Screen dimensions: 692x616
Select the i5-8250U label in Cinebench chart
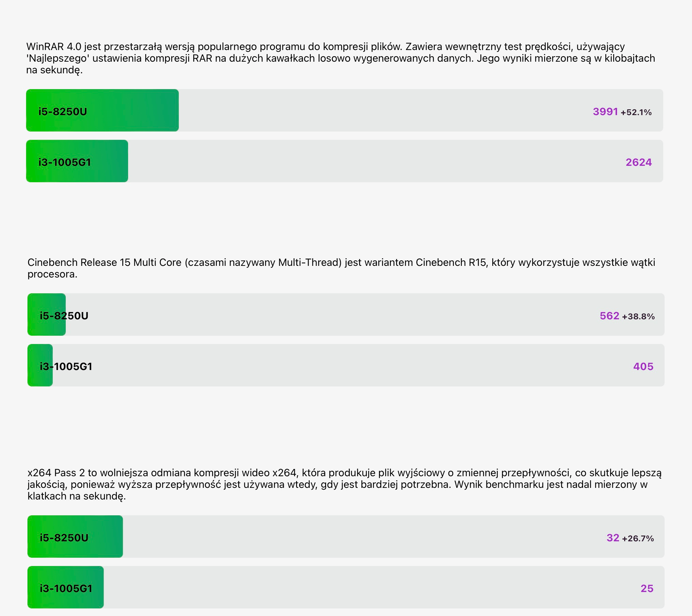[x=64, y=316]
